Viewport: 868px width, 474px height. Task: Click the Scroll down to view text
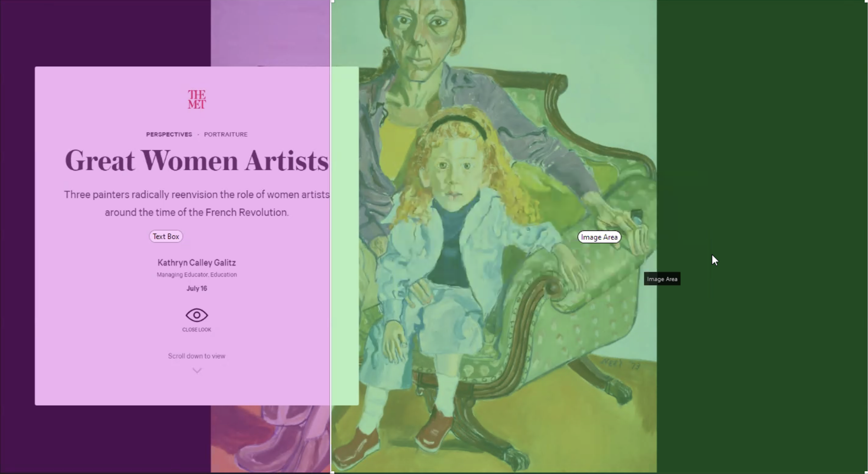(197, 356)
